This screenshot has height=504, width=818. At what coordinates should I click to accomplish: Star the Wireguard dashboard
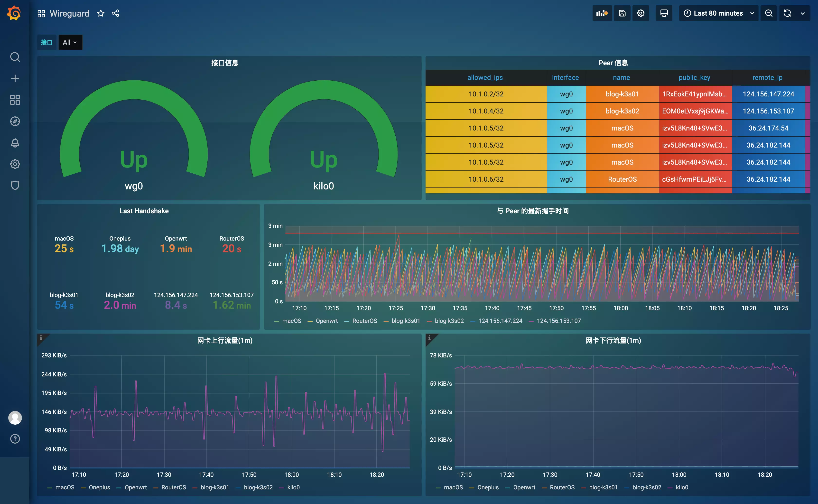click(101, 13)
